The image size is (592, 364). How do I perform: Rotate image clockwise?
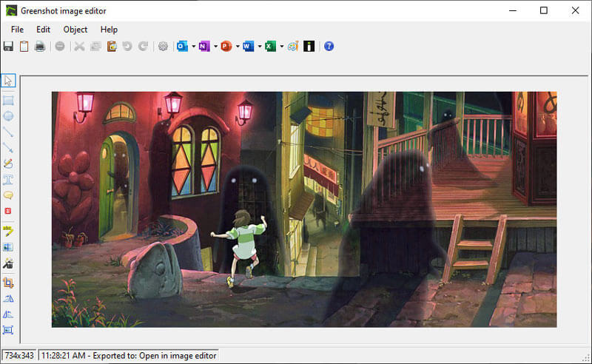click(x=8, y=299)
